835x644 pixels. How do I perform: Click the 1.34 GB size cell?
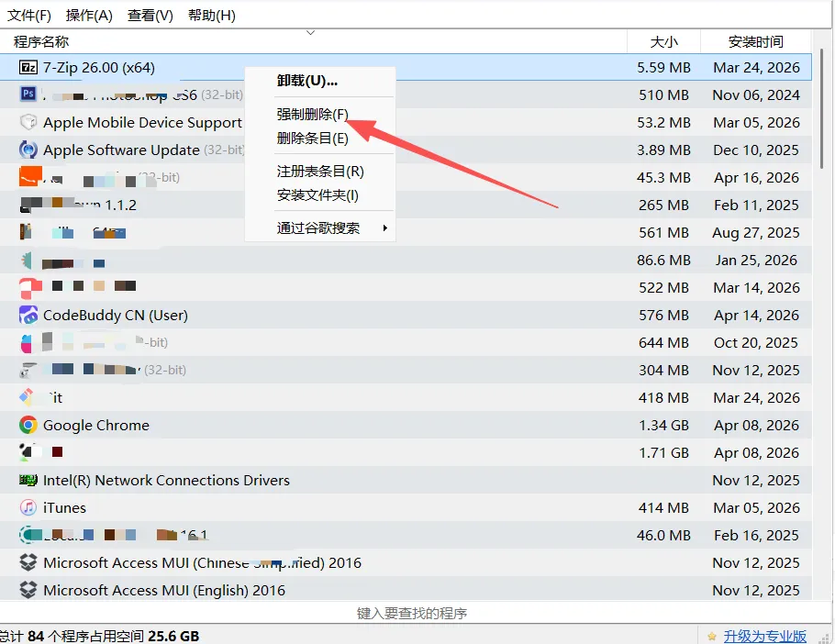click(663, 426)
